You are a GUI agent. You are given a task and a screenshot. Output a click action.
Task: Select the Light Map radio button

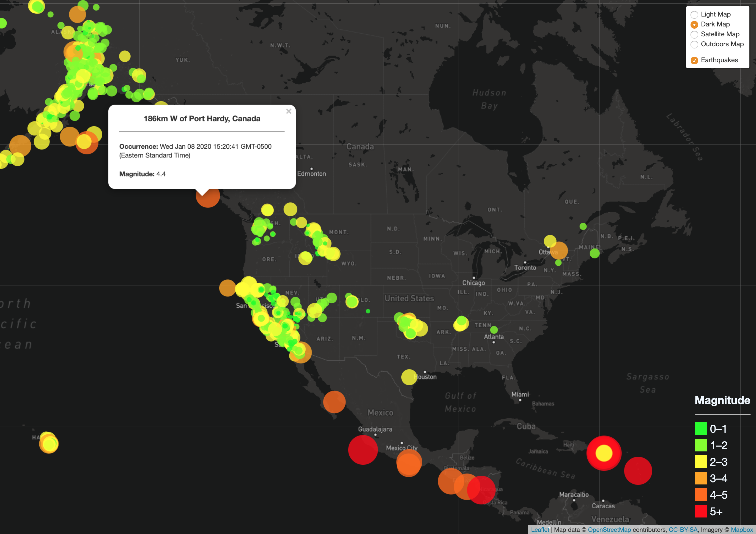694,15
